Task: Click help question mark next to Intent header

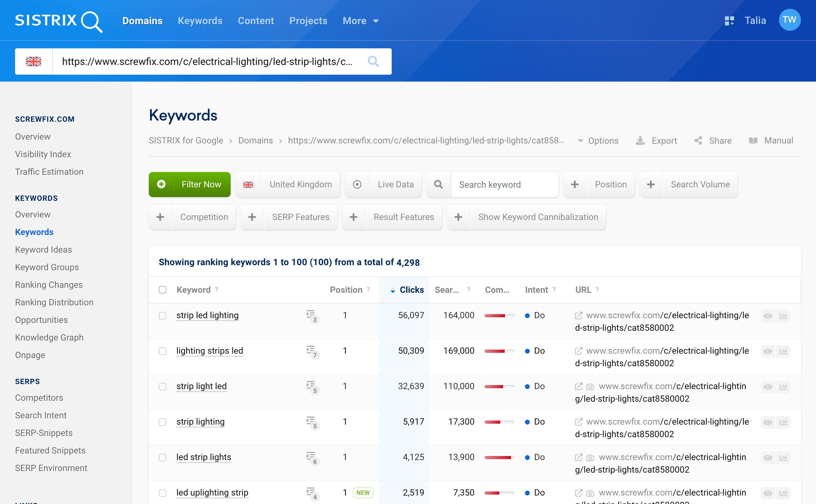Action: pyautogui.click(x=554, y=289)
